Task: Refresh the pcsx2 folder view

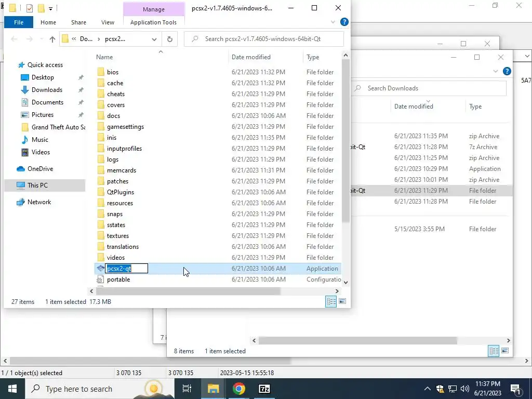Action: [x=170, y=39]
